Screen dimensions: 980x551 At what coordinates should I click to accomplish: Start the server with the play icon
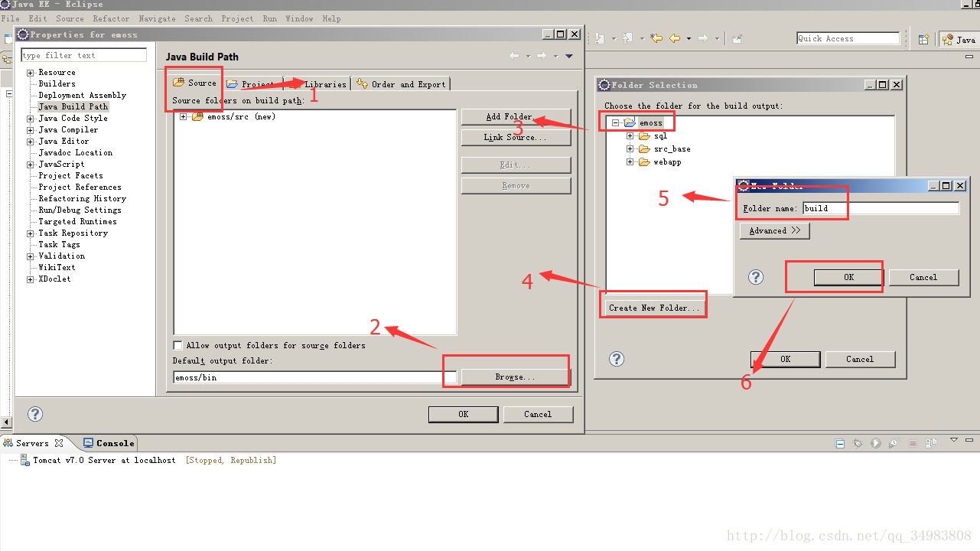tap(876, 443)
